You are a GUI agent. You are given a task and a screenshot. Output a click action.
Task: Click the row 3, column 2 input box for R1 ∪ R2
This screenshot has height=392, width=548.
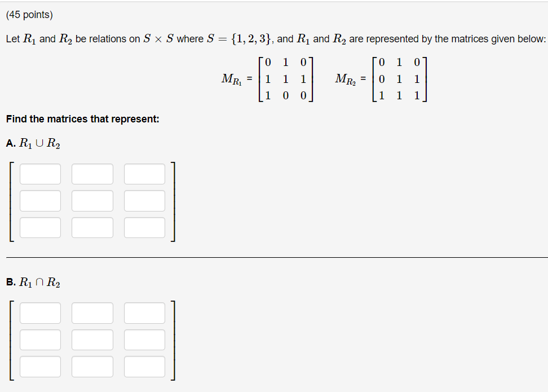92,227
